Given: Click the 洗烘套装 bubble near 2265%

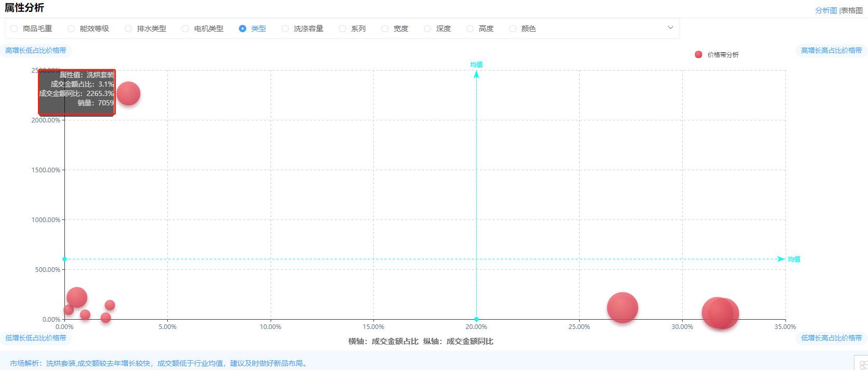Looking at the screenshot, I should tap(128, 94).
